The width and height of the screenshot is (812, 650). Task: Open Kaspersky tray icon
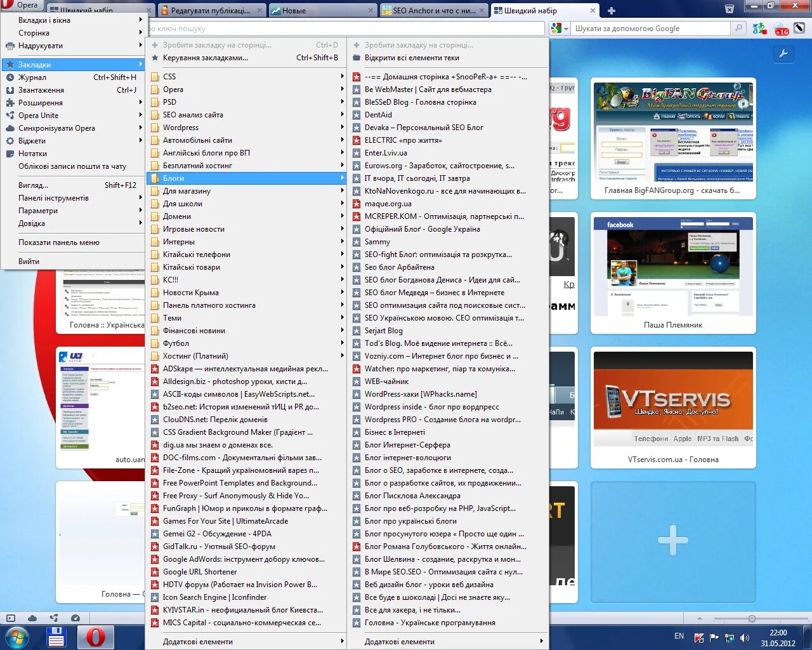[699, 637]
